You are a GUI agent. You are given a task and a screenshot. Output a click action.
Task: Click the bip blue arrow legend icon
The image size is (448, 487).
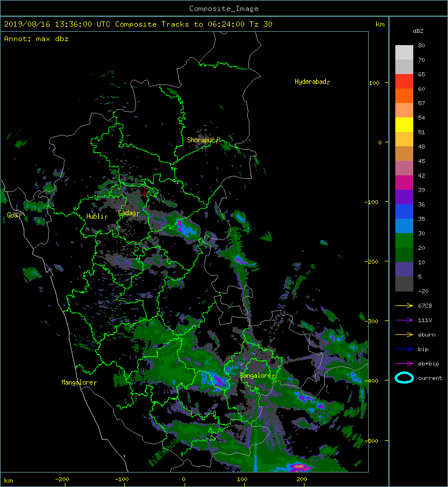tap(404, 349)
